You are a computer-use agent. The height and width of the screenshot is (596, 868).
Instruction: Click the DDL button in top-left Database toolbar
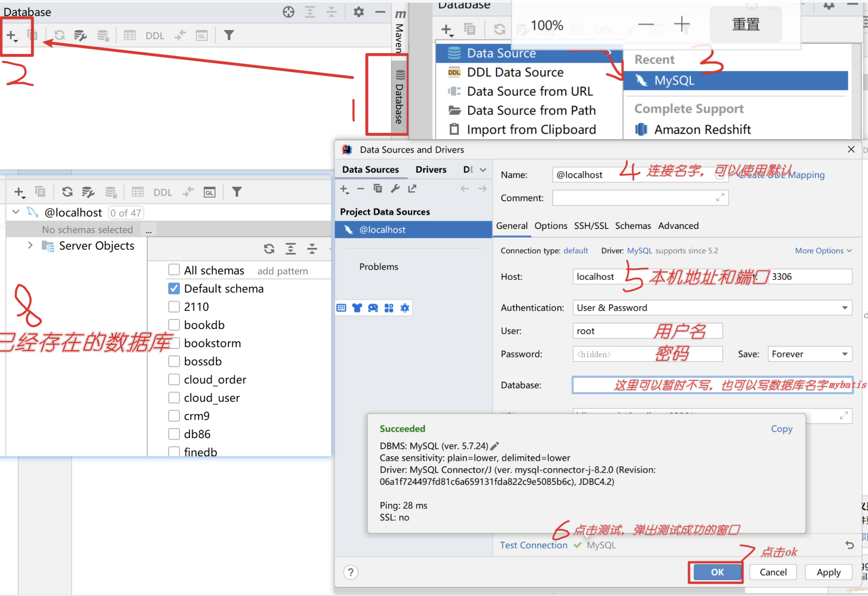click(155, 36)
